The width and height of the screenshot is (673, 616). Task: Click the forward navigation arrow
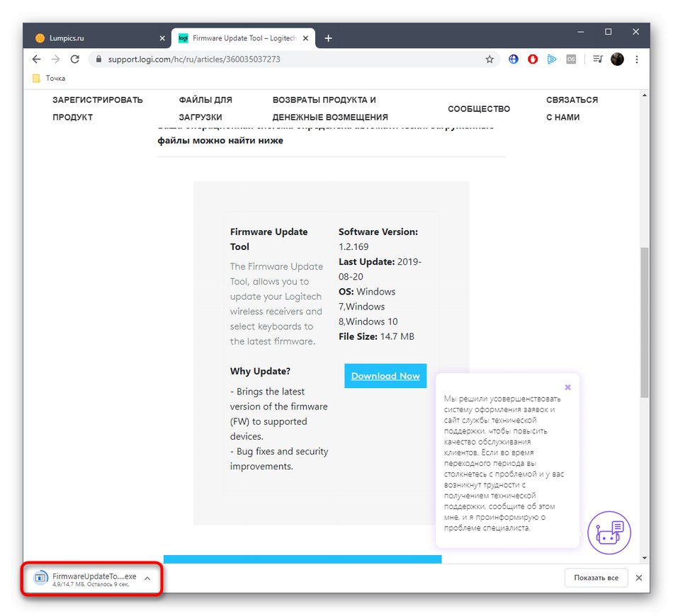pos(55,59)
